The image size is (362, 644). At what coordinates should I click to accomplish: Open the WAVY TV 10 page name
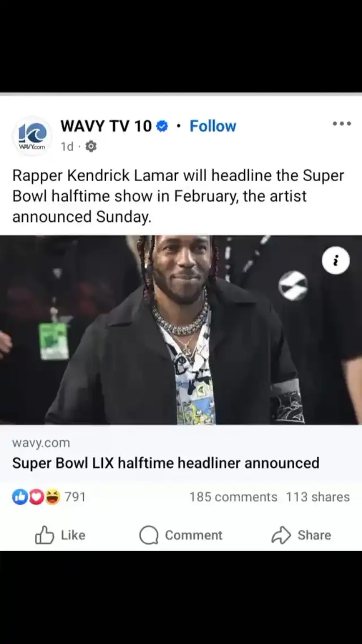click(106, 126)
